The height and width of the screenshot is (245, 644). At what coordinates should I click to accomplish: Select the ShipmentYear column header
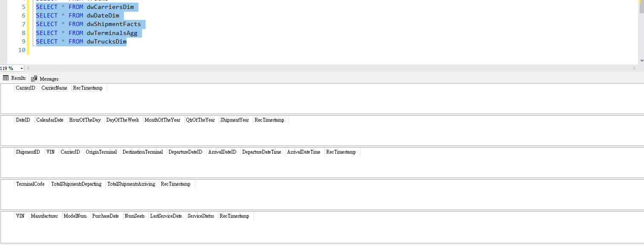coord(235,120)
